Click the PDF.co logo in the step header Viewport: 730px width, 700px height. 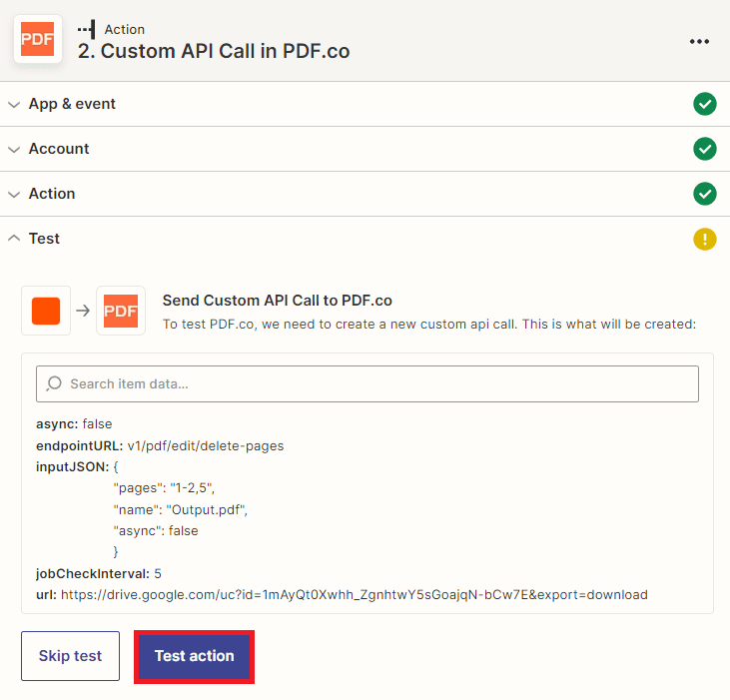pyautogui.click(x=38, y=41)
